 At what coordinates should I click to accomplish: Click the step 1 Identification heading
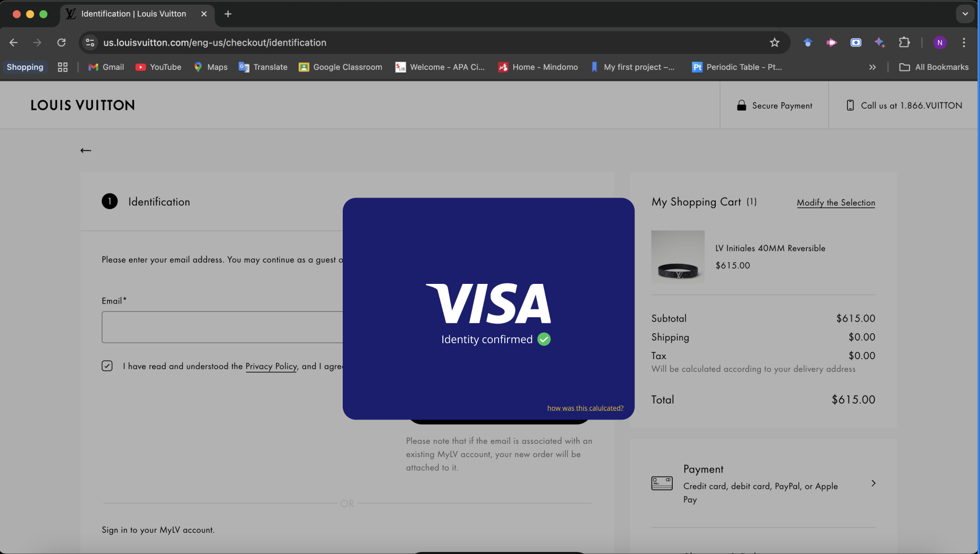point(159,202)
